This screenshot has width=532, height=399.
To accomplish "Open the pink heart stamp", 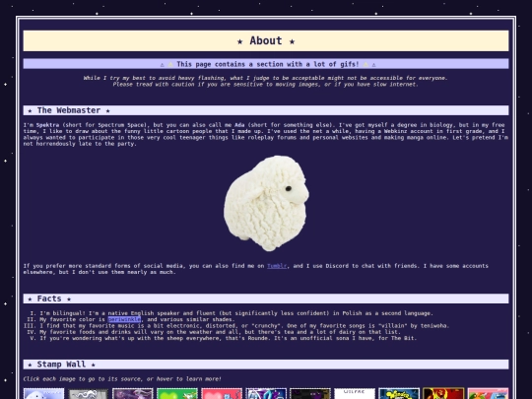I will point(222,393).
